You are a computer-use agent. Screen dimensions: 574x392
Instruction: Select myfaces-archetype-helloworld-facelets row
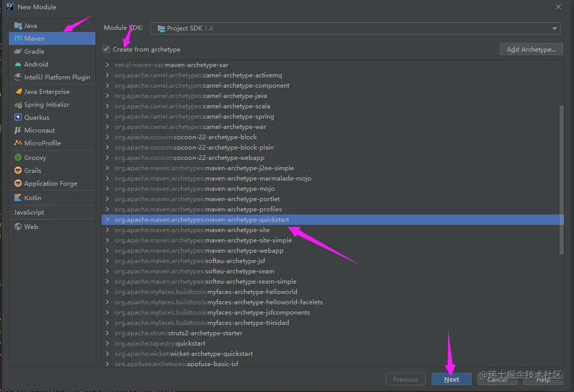click(x=333, y=302)
